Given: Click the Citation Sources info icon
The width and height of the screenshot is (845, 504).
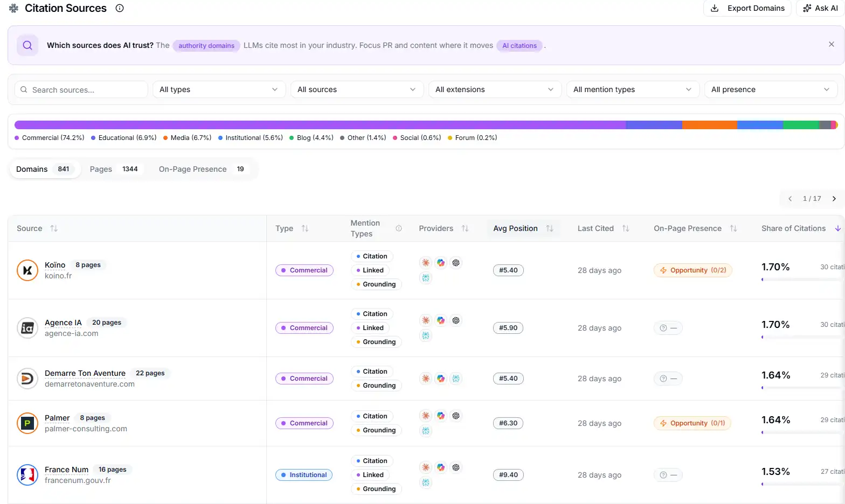Looking at the screenshot, I should click(120, 8).
